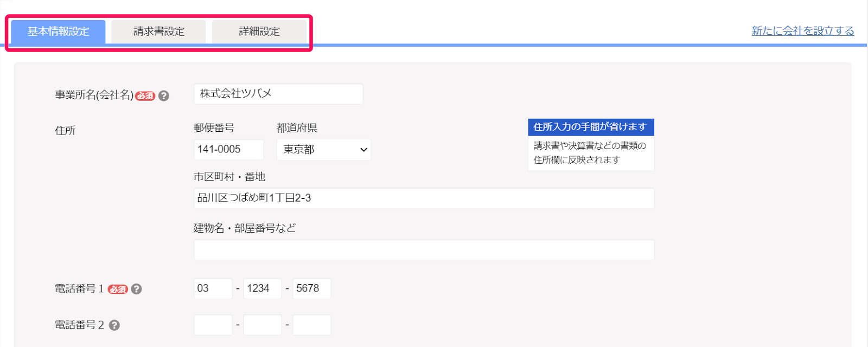Switch to the 詳細設定 tab
Image resolution: width=868 pixels, height=347 pixels.
coord(259,31)
